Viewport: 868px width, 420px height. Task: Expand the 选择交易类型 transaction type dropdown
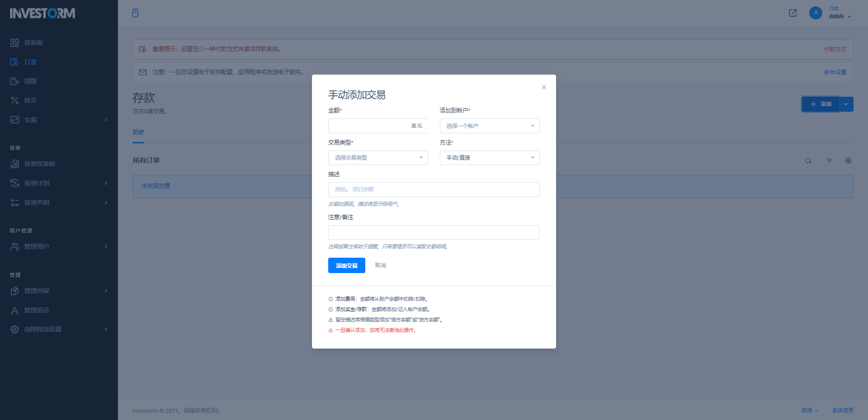click(x=377, y=158)
